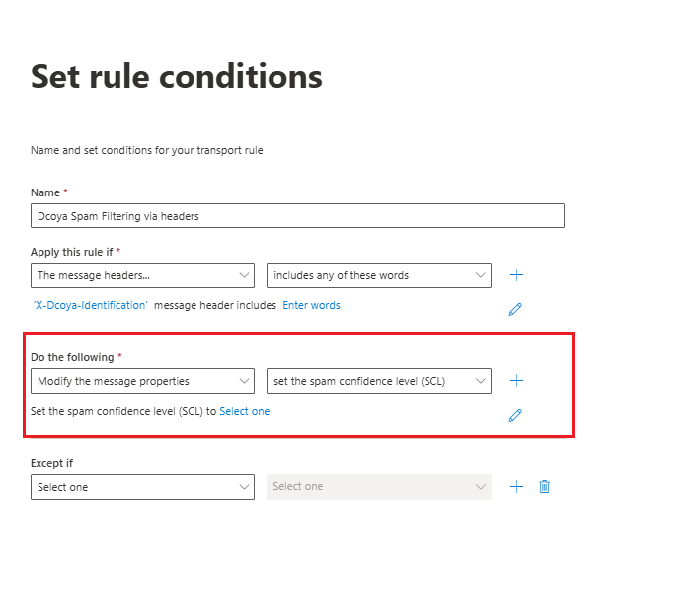The height and width of the screenshot is (616, 700).
Task: Expand the 'includes any of these words' dropdown
Action: pyautogui.click(x=378, y=275)
